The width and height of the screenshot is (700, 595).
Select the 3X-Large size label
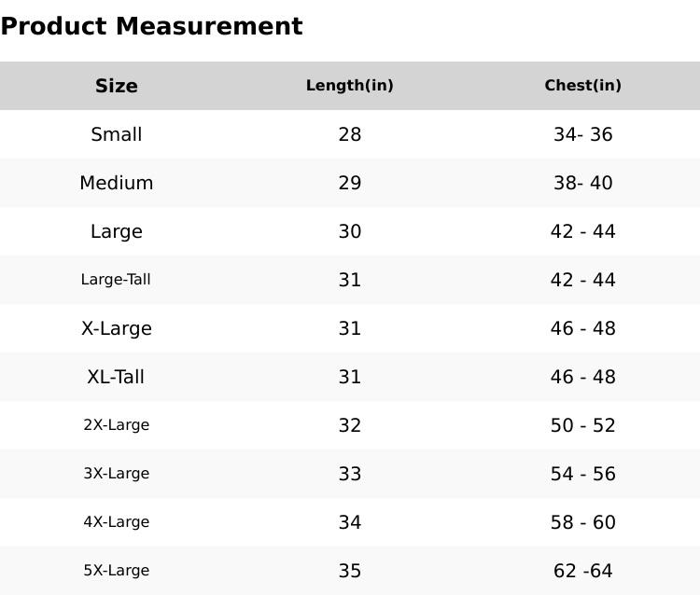pyautogui.click(x=117, y=474)
